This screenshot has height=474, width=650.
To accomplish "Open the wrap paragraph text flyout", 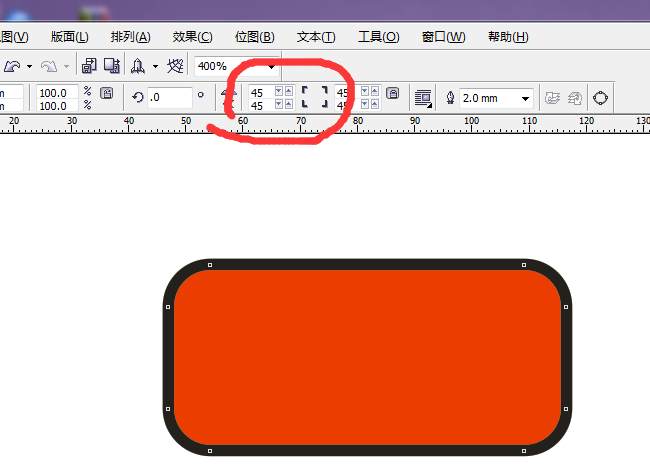I will [x=423, y=98].
